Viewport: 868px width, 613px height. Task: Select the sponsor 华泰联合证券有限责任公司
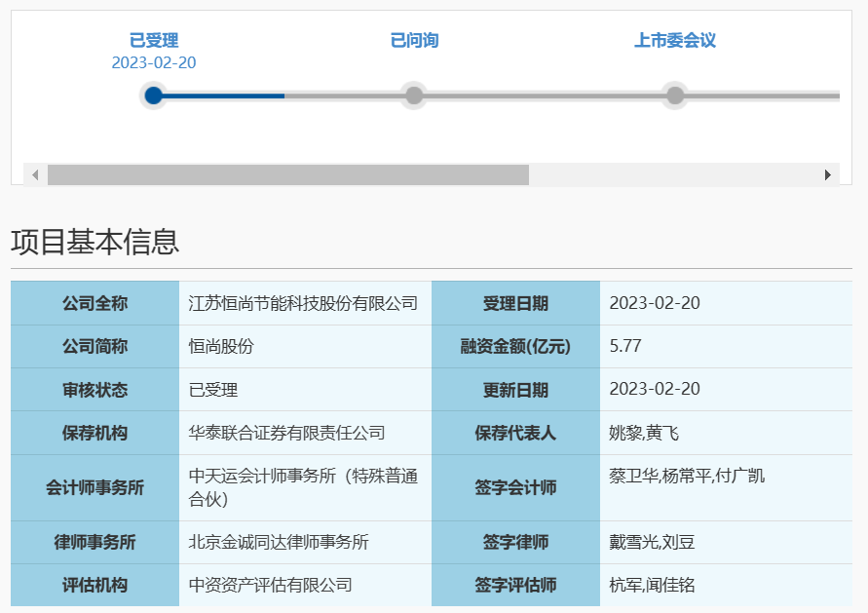pyautogui.click(x=286, y=433)
